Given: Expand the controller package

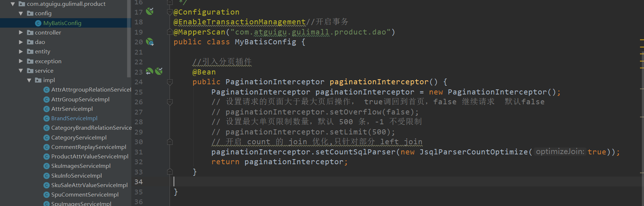Looking at the screenshot, I should [x=21, y=33].
